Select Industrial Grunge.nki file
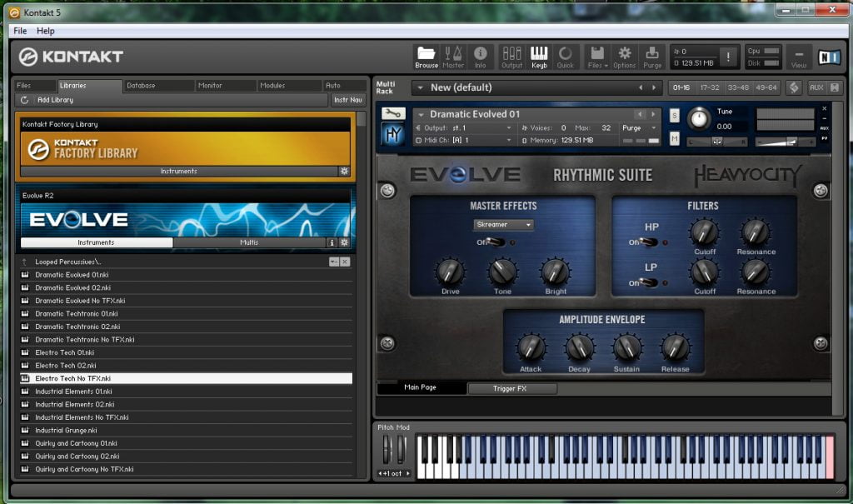 186,431
